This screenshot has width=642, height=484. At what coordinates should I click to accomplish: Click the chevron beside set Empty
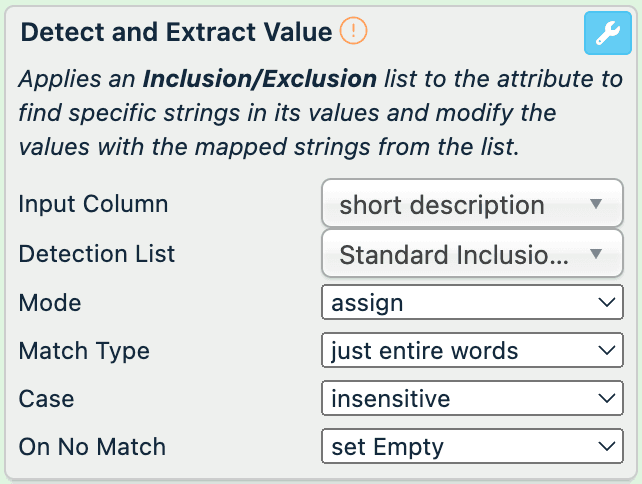coord(604,447)
